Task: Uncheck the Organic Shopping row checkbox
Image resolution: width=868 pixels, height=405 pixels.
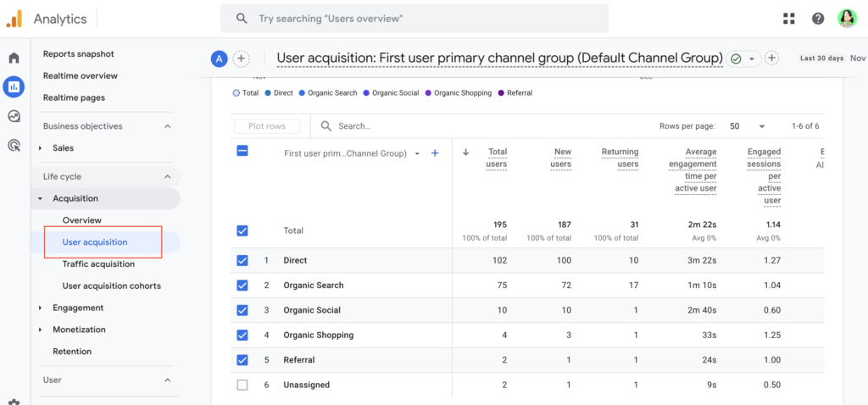Action: click(242, 336)
